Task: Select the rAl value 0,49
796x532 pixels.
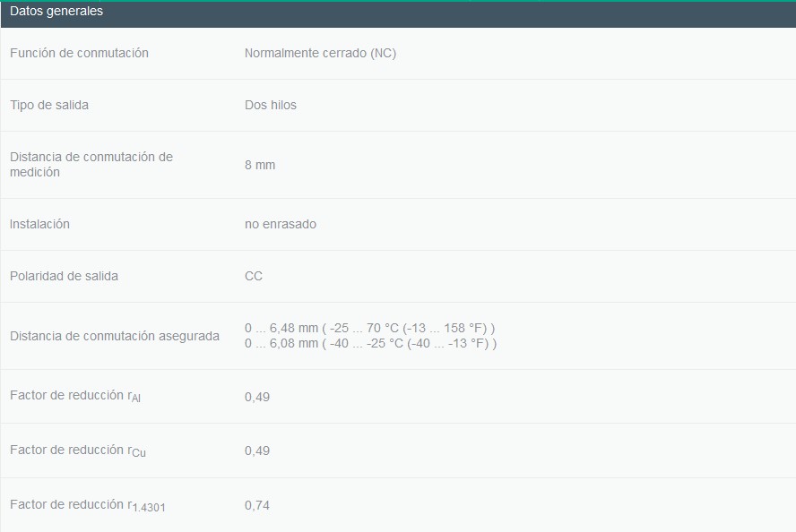Action: click(x=257, y=397)
